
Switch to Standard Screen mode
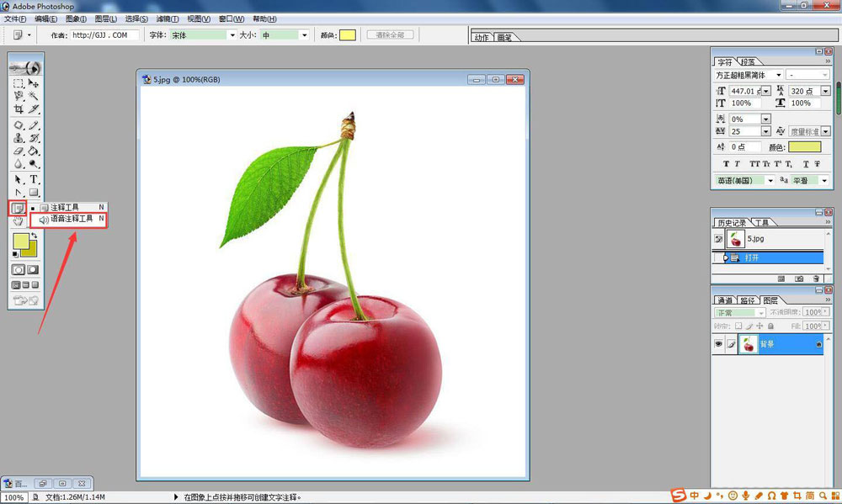(16, 285)
